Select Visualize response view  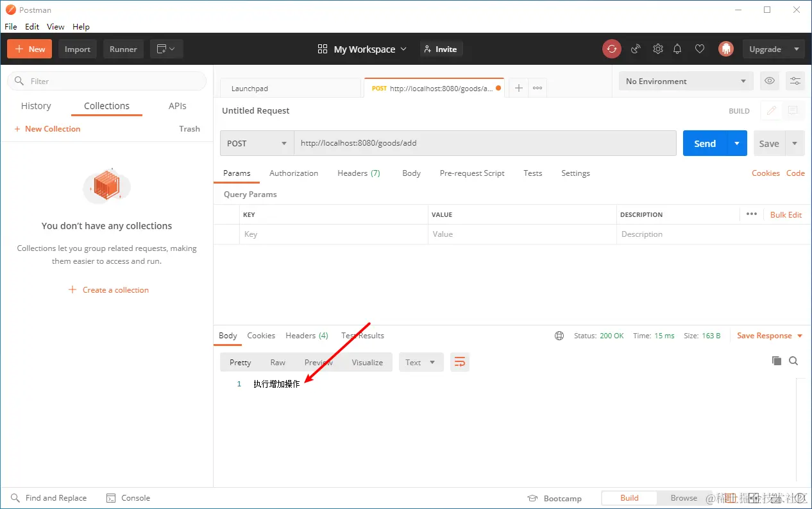(367, 362)
